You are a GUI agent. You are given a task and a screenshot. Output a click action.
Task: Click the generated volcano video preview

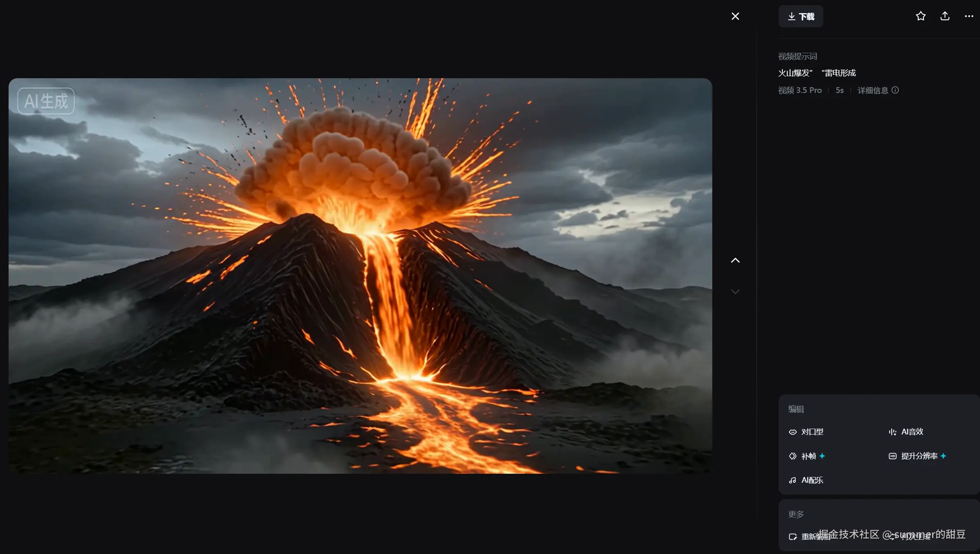coord(360,276)
